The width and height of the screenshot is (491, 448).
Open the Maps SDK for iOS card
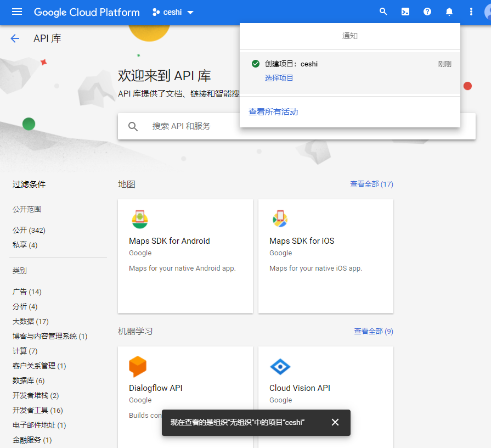coord(325,256)
